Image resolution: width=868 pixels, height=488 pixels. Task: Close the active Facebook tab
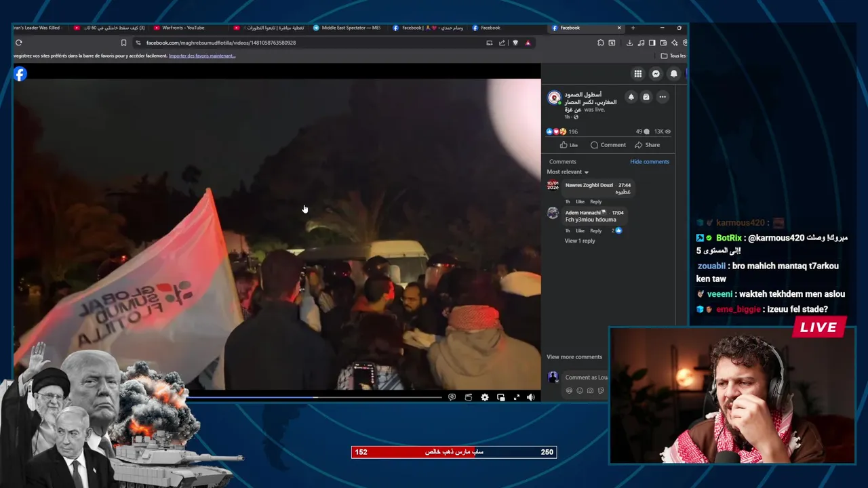[618, 28]
